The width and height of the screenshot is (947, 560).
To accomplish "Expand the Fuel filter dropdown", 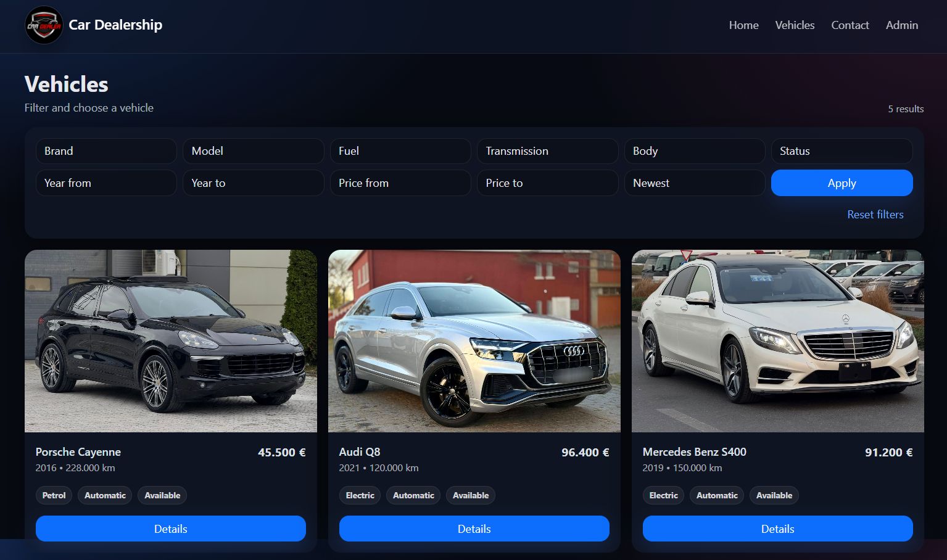I will [400, 151].
